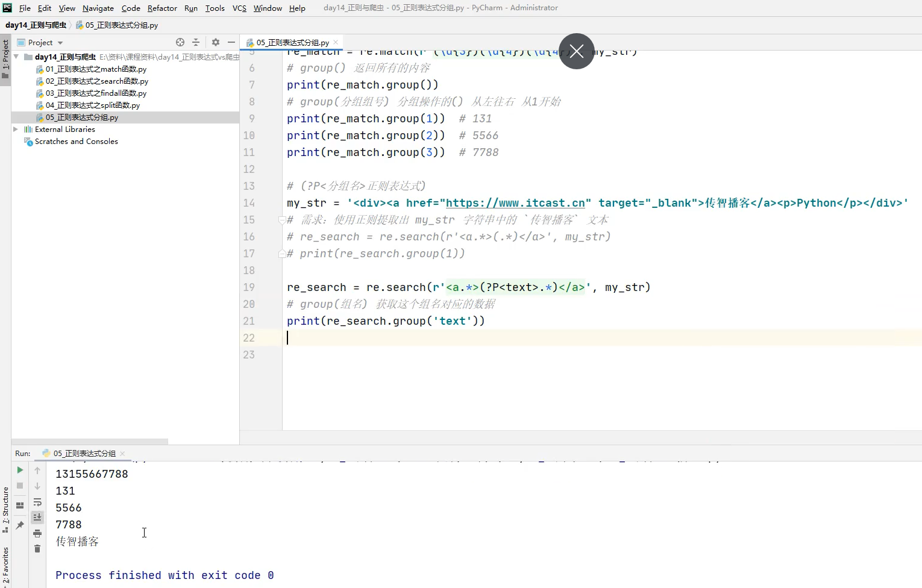Toggle Soft-Wrap in Run console
The height and width of the screenshot is (588, 922).
tap(37, 502)
